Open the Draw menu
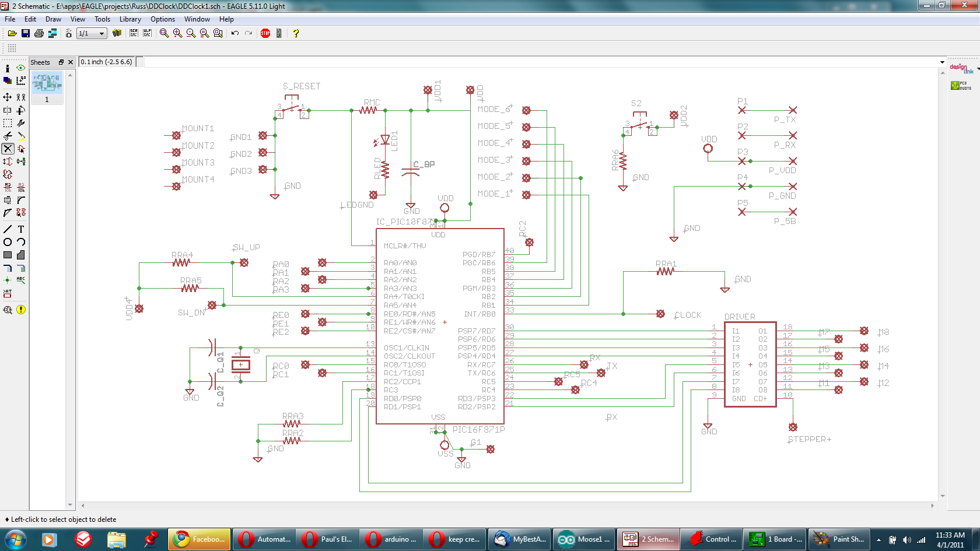980x551 pixels. [x=53, y=19]
